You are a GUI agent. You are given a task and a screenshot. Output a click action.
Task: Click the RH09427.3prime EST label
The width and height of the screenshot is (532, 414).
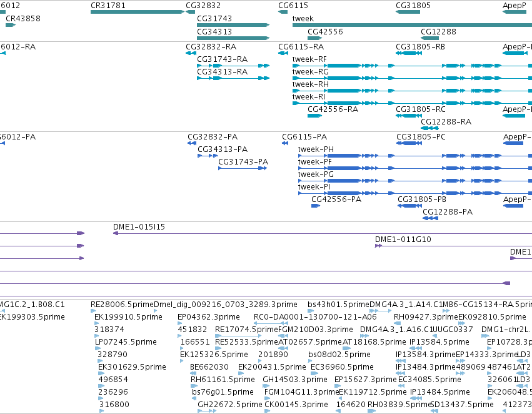[426, 317]
